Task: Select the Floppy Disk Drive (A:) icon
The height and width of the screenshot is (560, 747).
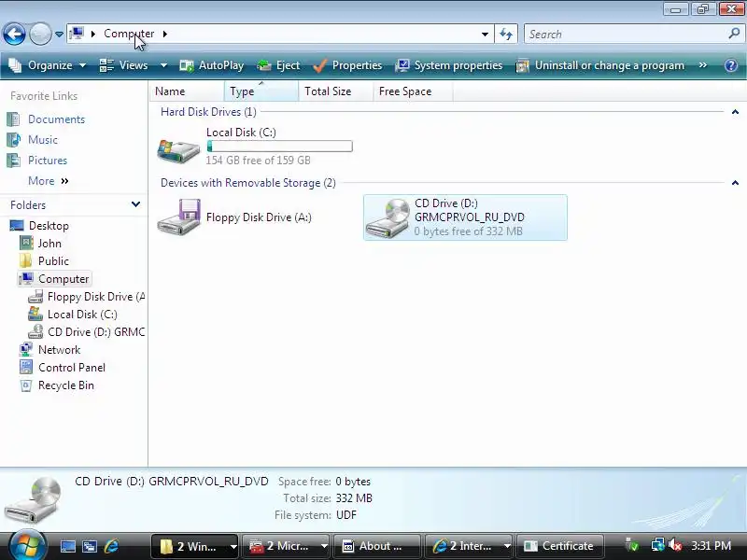Action: (x=178, y=217)
